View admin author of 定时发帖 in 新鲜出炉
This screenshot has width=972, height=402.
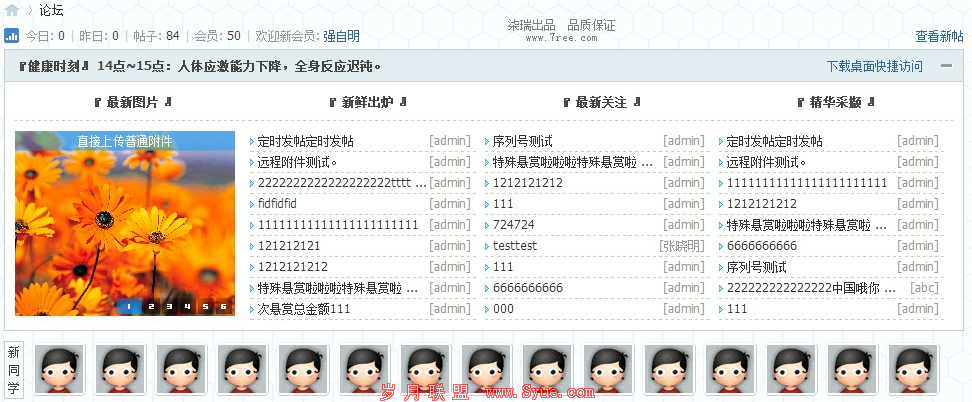click(x=450, y=141)
